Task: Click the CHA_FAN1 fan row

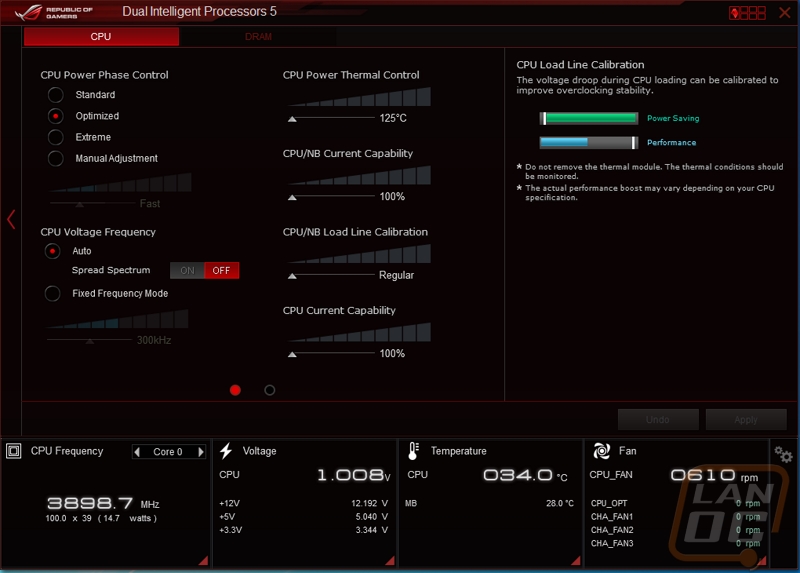Action: coord(675,517)
